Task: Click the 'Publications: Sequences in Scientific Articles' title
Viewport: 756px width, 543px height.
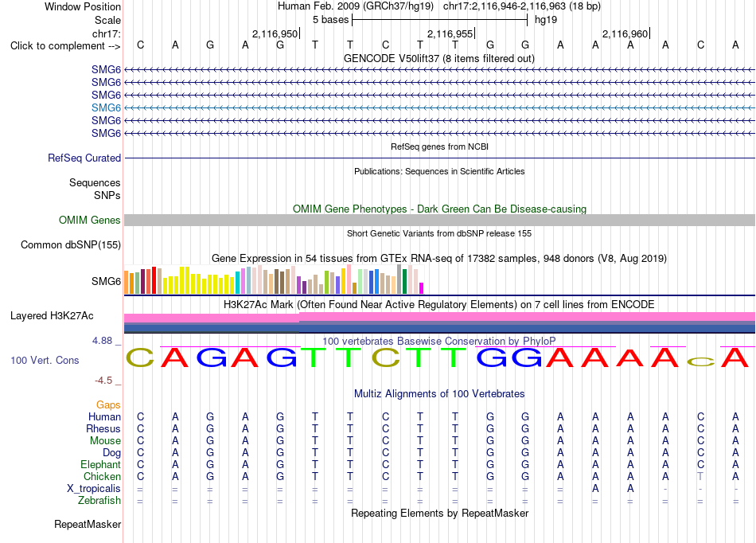Action: tap(439, 171)
